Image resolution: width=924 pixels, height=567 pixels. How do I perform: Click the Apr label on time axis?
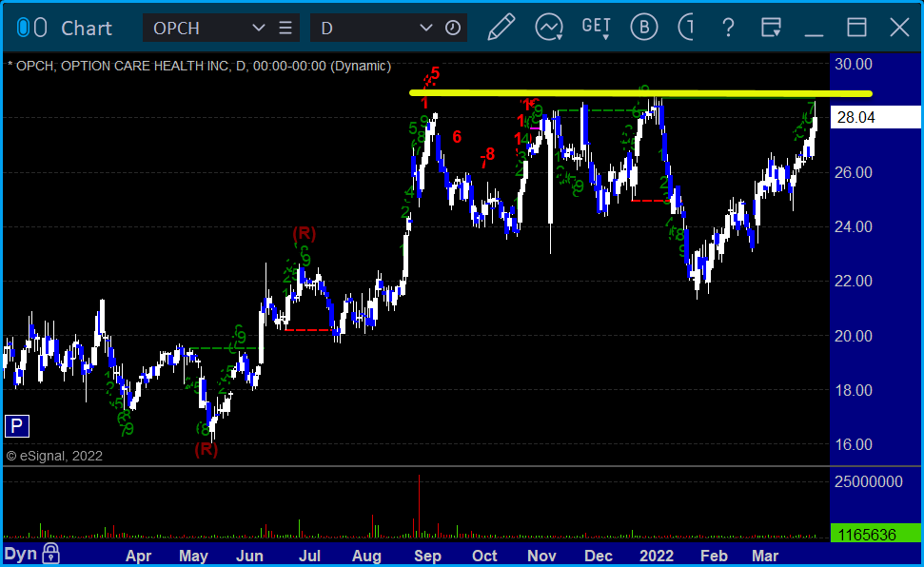tap(139, 556)
